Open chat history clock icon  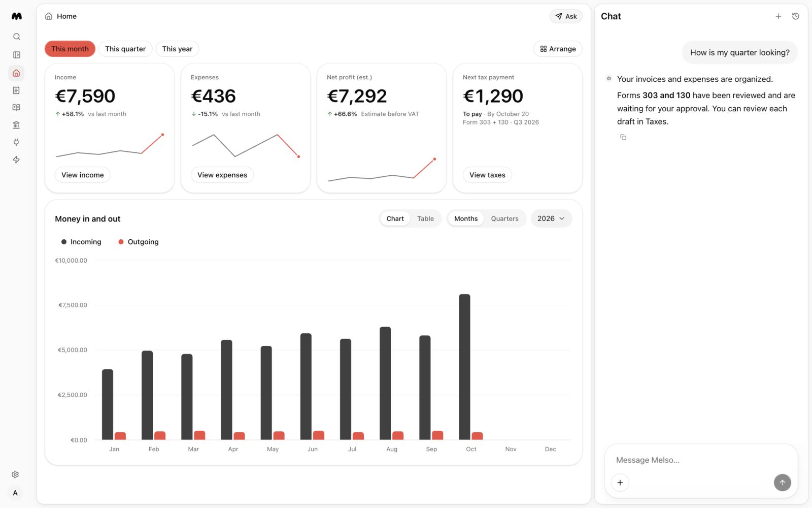(x=796, y=16)
